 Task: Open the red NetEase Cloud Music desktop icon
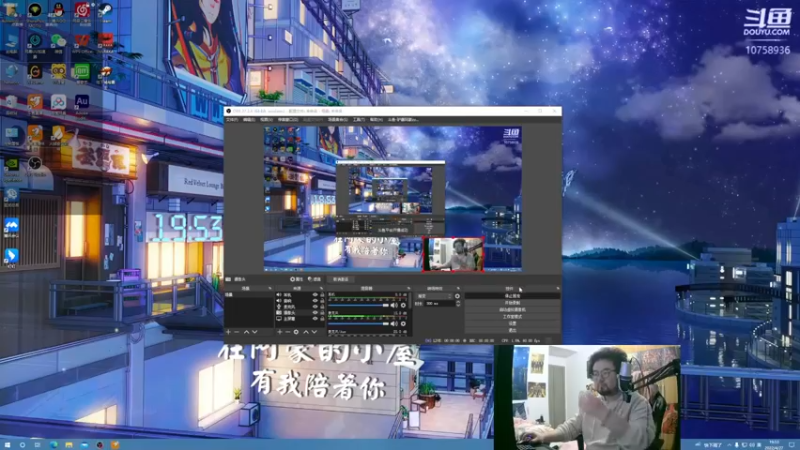tap(82, 10)
